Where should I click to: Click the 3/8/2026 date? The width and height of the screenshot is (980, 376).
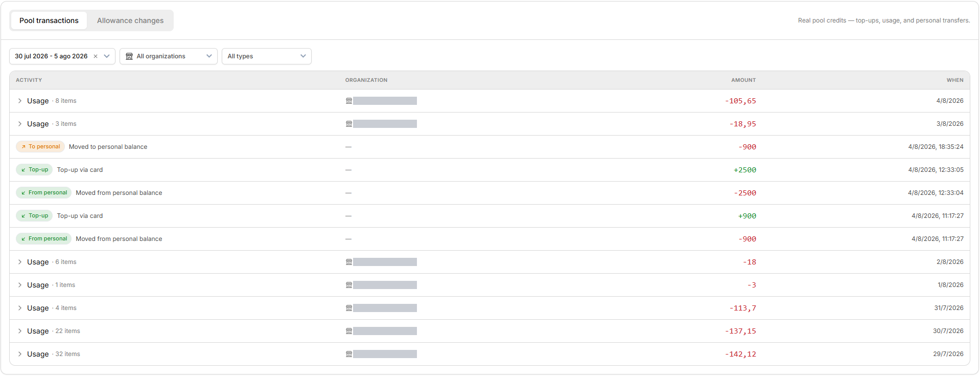(x=950, y=124)
